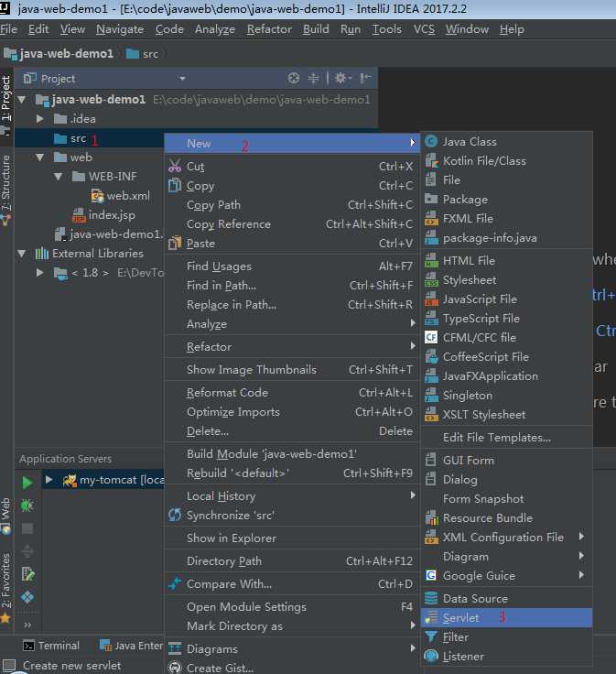Screen dimensions: 616x674
Task: Click the CFML/CFC file icon
Action: pyautogui.click(x=431, y=337)
